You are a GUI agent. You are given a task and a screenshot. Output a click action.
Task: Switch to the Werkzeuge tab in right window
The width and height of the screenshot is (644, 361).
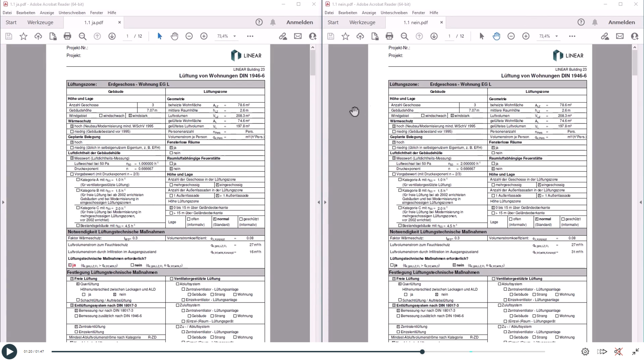pos(362,22)
